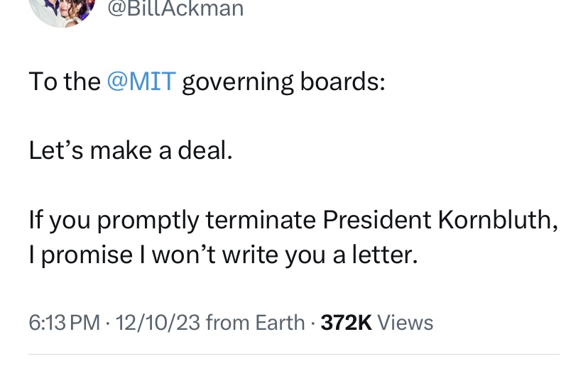Open the @MIT mention link

[141, 82]
